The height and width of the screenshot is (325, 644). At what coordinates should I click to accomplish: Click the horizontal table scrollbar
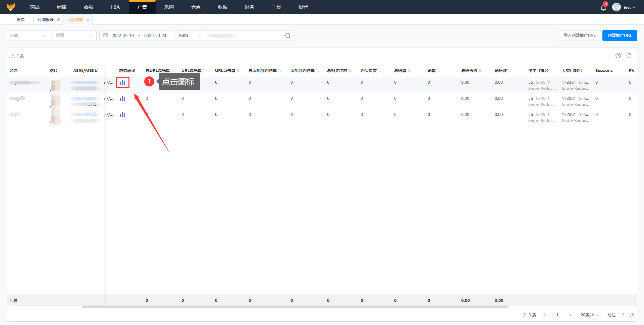pyautogui.click(x=295, y=307)
